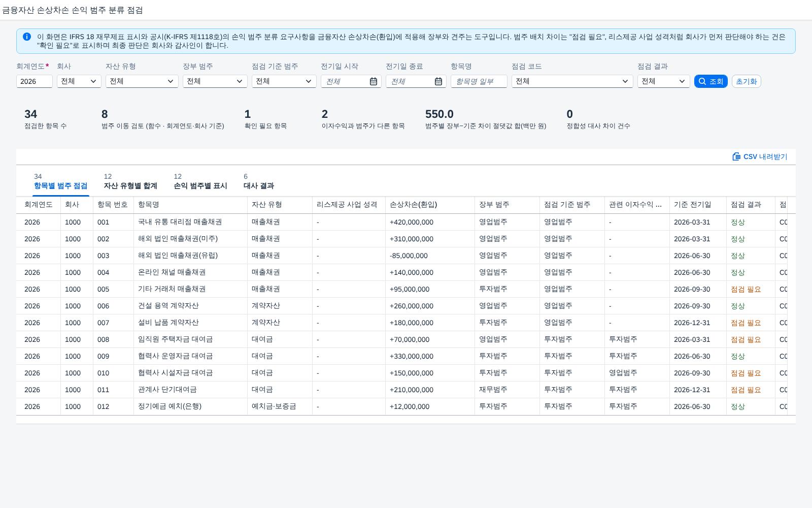Open the 대사 결과 tab

[x=259, y=181]
